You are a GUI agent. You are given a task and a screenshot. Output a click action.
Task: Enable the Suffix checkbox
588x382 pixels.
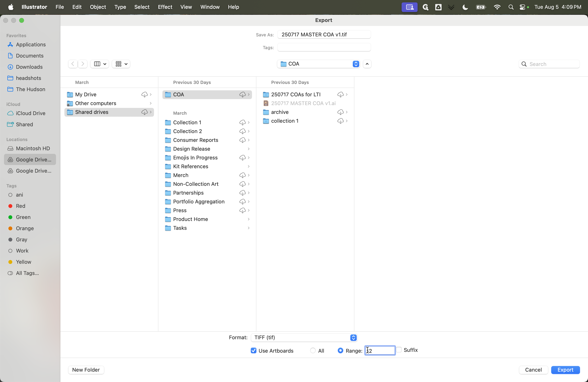(x=399, y=350)
